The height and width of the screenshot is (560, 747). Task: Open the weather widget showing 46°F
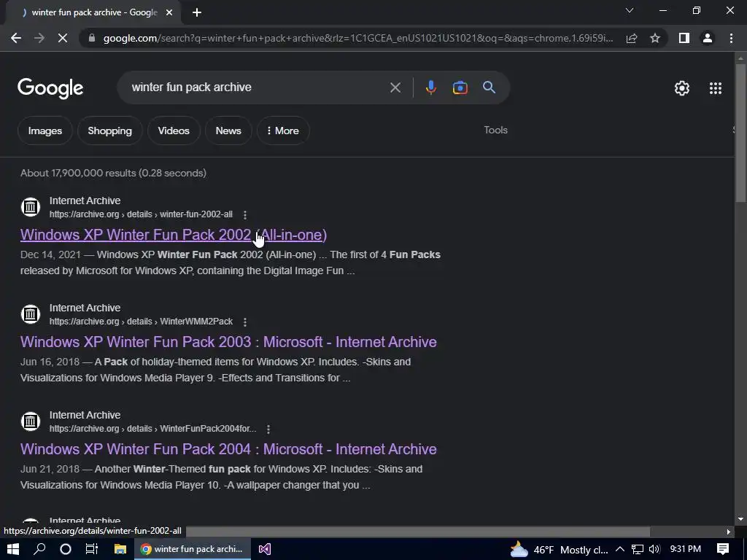pos(559,550)
